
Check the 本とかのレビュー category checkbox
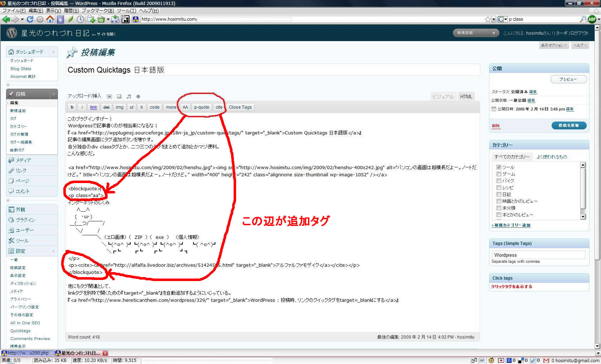[x=499, y=215]
